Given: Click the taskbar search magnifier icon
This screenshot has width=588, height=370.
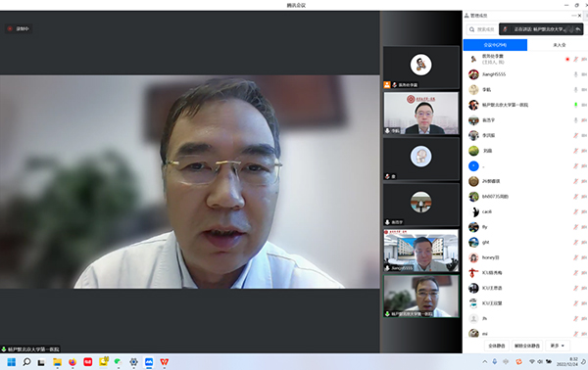Looking at the screenshot, I should [26, 362].
